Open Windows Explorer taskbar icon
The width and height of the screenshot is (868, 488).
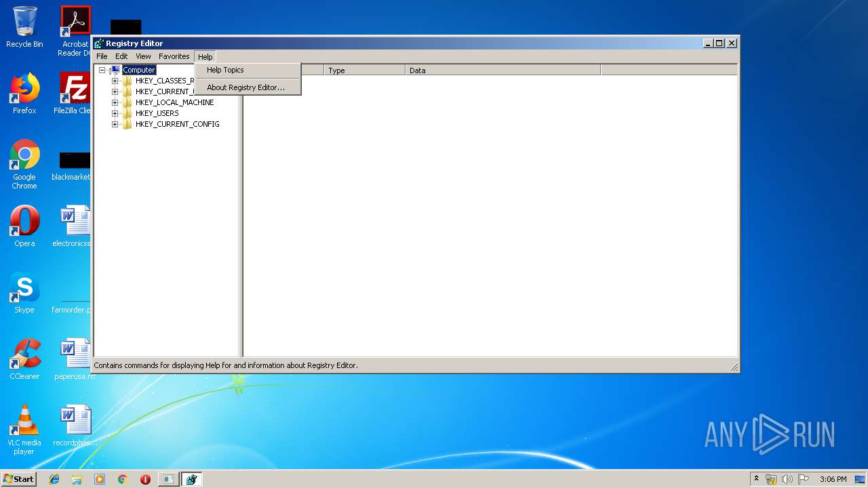(77, 479)
